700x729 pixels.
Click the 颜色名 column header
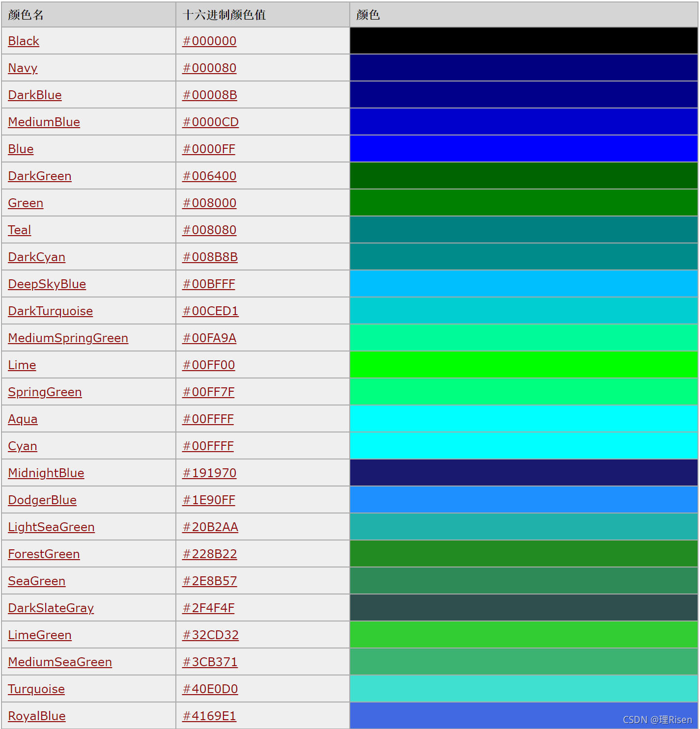[x=88, y=15]
